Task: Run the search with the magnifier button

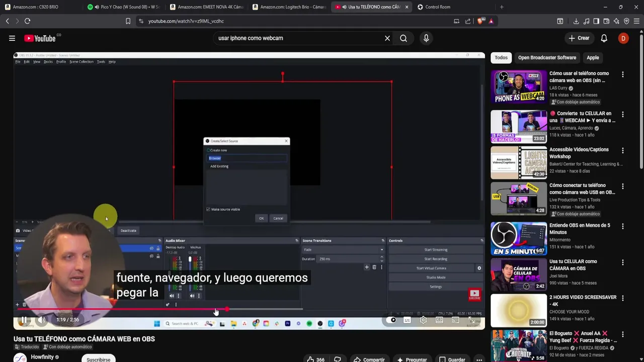Action: click(x=404, y=38)
